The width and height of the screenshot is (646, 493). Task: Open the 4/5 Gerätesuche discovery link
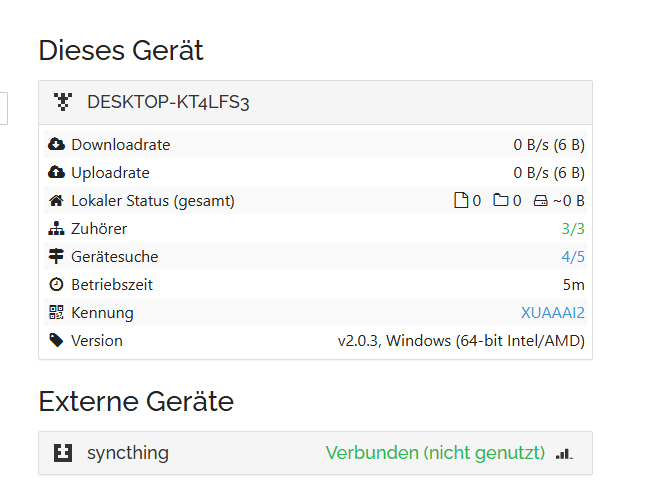pyautogui.click(x=573, y=257)
